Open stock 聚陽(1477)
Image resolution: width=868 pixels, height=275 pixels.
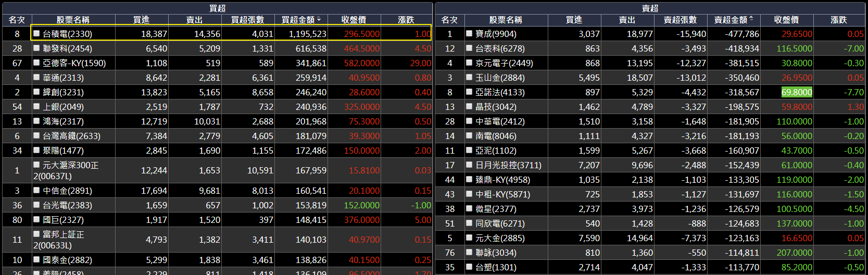click(x=63, y=151)
